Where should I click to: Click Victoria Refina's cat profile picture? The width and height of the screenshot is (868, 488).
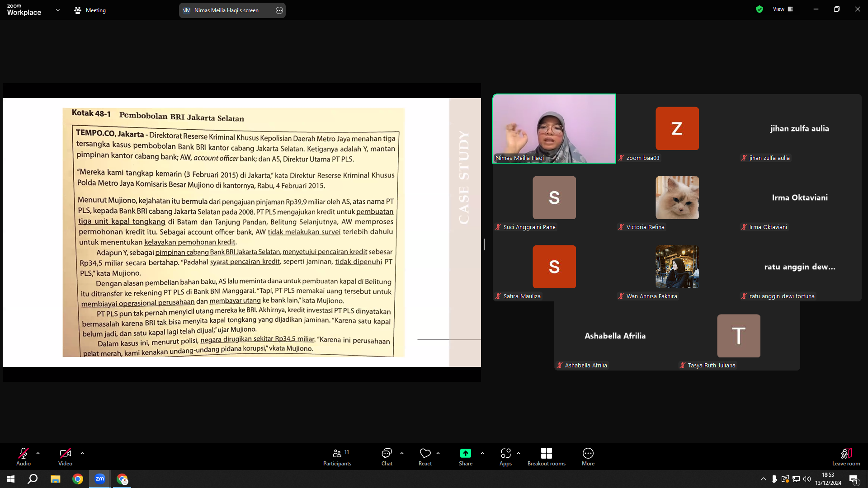pyautogui.click(x=677, y=197)
